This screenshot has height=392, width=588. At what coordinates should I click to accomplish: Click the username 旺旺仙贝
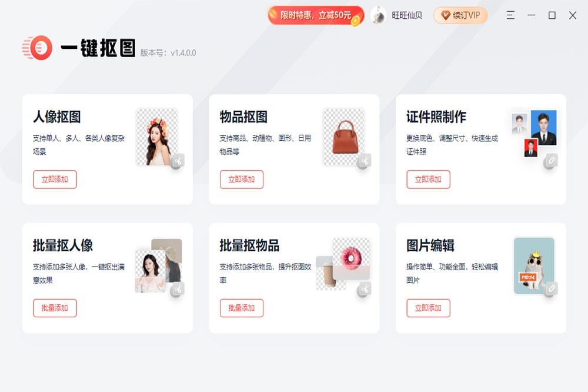point(407,15)
